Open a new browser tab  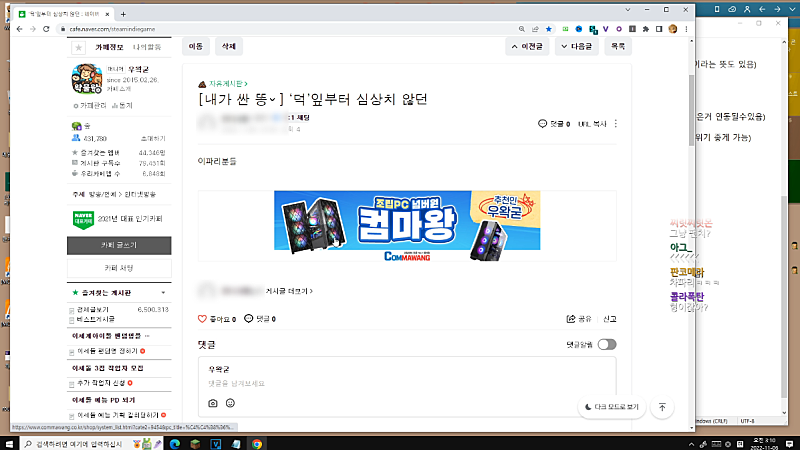123,14
